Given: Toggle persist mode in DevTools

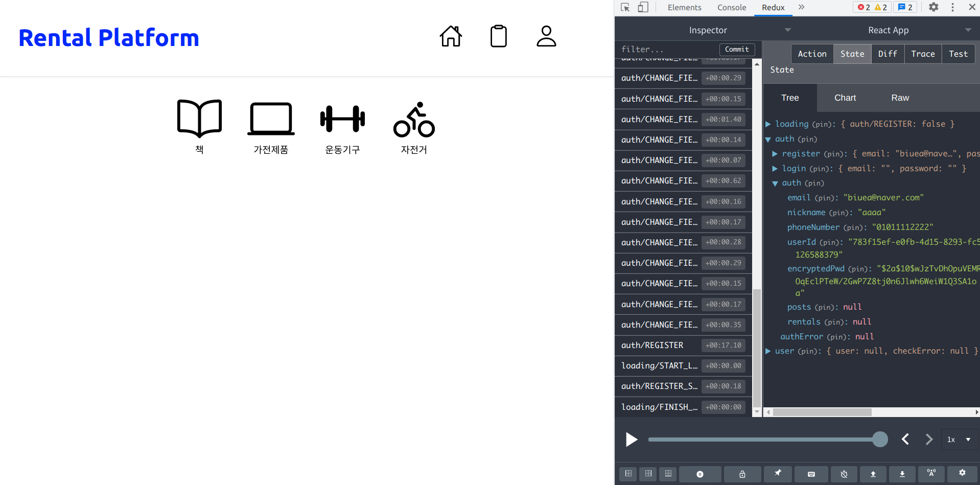Looking at the screenshot, I should 844,474.
